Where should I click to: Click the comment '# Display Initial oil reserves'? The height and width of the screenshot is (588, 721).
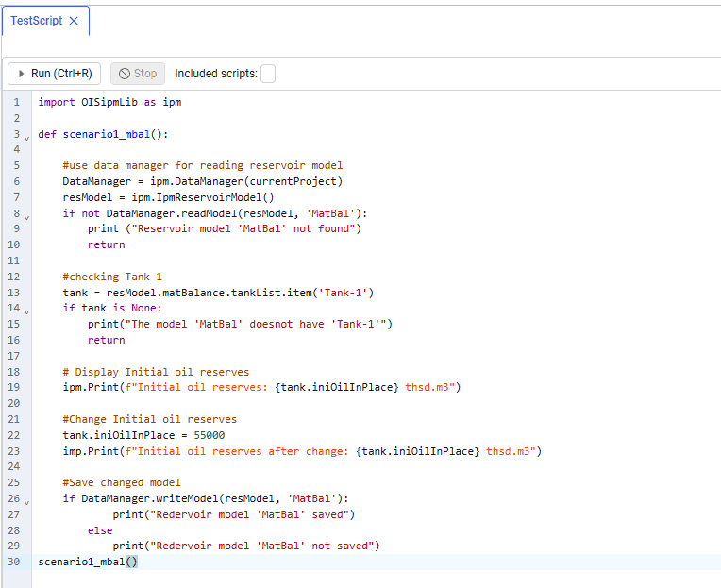(x=156, y=372)
